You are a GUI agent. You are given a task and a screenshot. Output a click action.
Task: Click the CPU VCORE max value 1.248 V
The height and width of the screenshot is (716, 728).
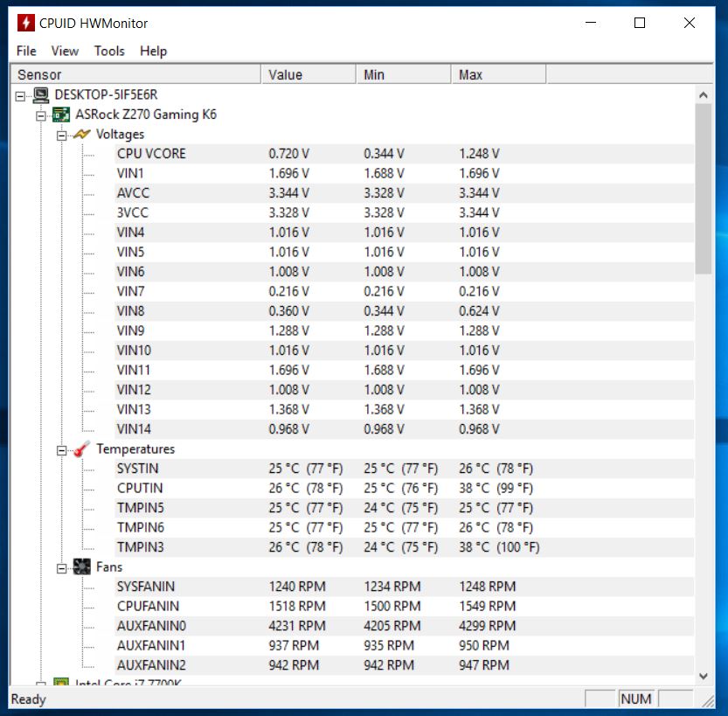(479, 154)
